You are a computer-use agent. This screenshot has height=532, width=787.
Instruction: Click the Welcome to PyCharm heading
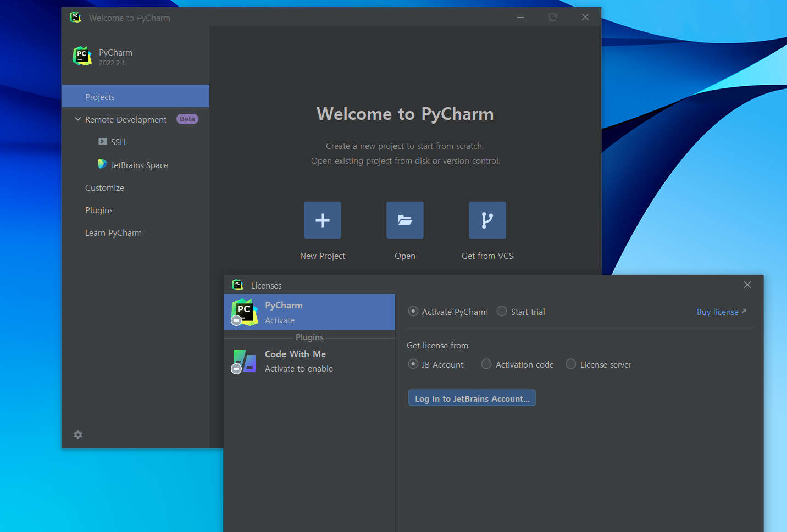pos(405,114)
